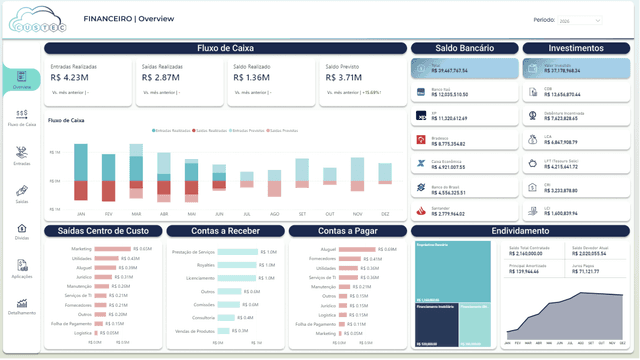Open the Período dropdown
The image size is (640, 360).
(580, 20)
